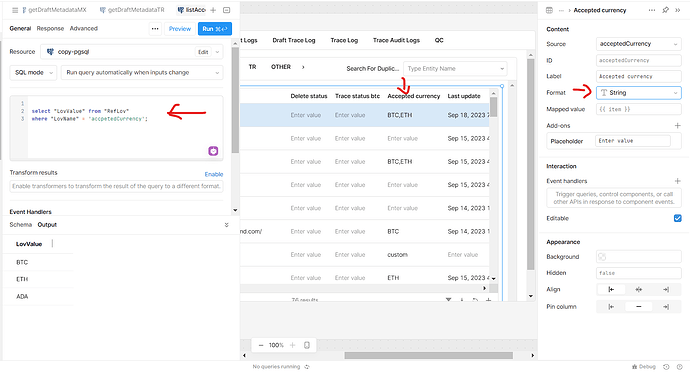Open the SQL mode dropdown
The image size is (690, 372).
(33, 73)
